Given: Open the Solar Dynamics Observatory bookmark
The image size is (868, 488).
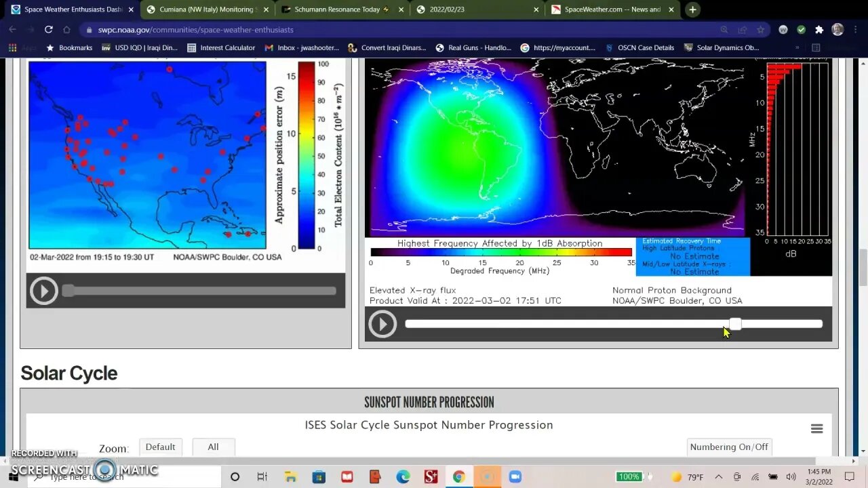Looking at the screenshot, I should tap(722, 48).
